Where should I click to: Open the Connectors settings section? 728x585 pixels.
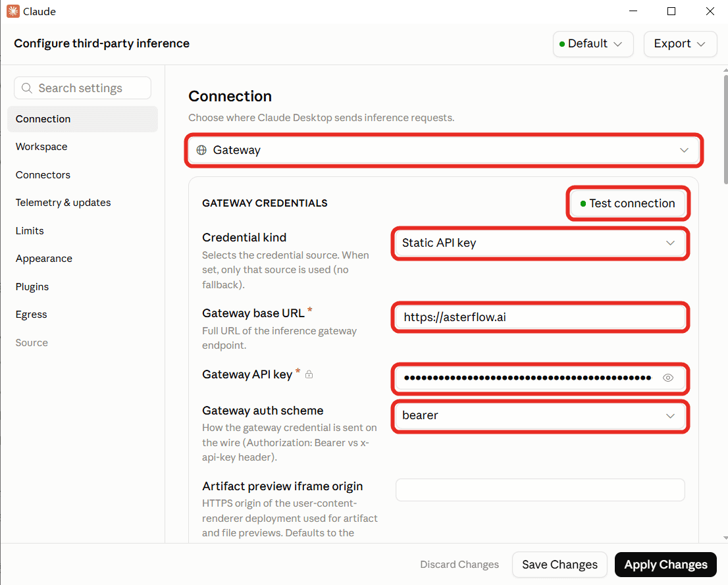(83, 175)
